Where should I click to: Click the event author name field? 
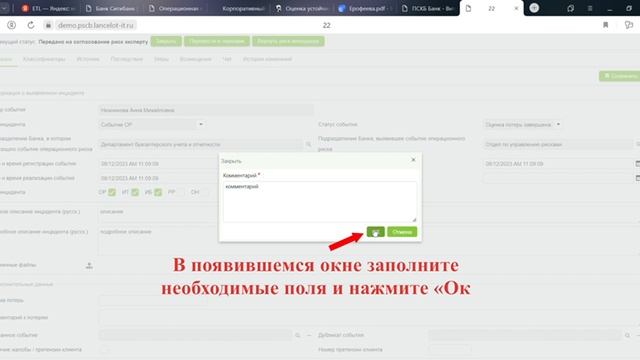(x=206, y=110)
